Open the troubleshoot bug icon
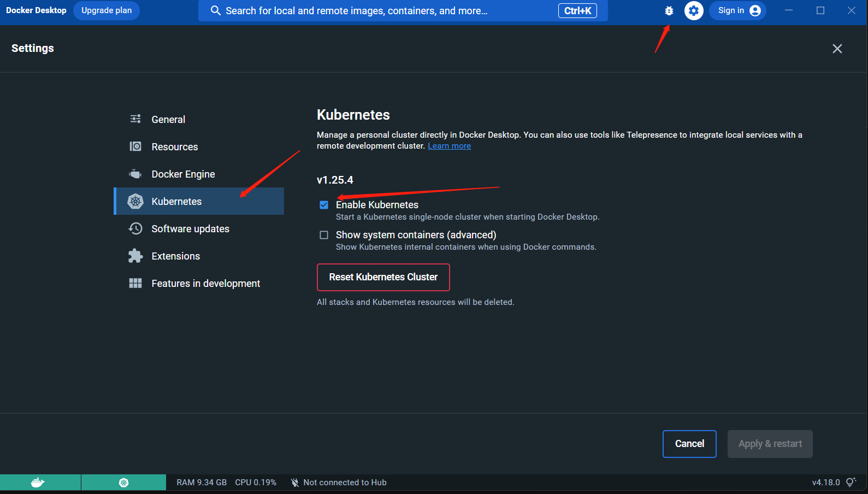The height and width of the screenshot is (494, 868). click(669, 10)
